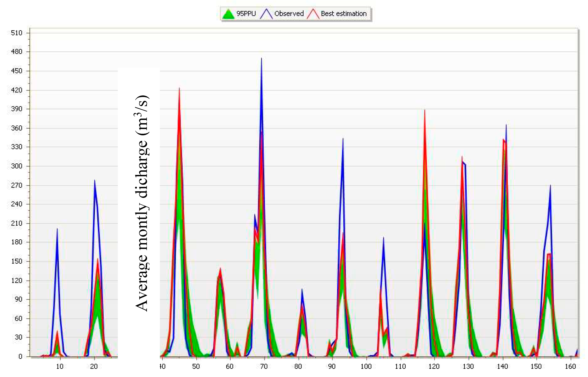Click the Average monthly discharge axis title

pos(142,203)
